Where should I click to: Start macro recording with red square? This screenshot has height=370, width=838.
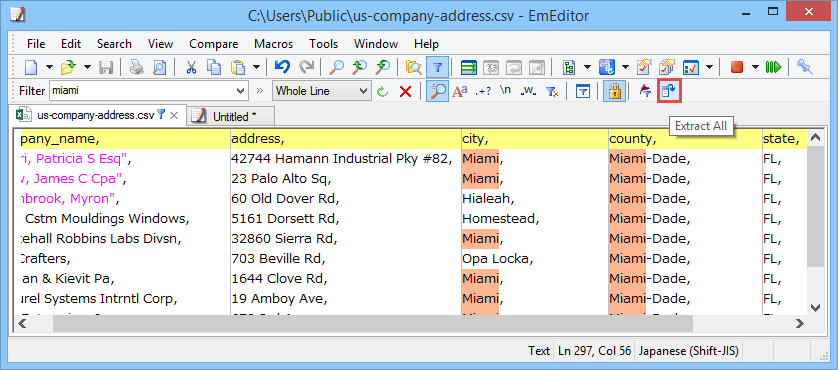tap(737, 67)
